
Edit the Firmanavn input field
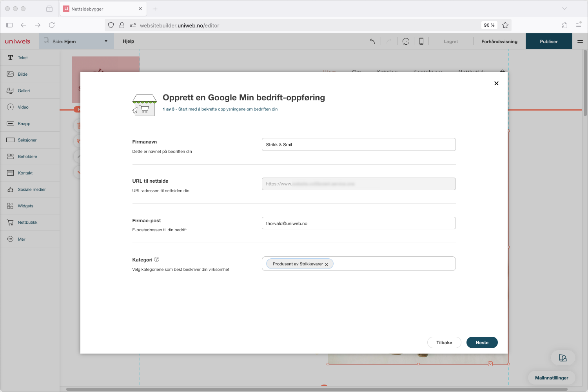[x=359, y=145]
